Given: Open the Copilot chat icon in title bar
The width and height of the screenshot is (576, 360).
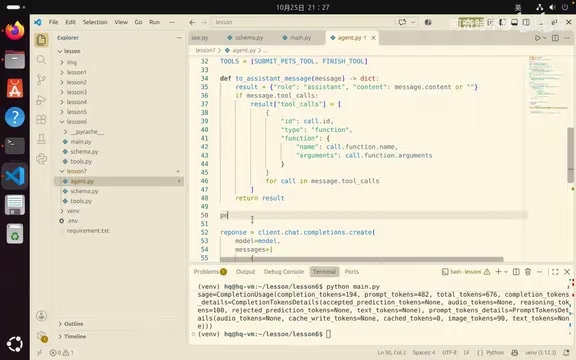Looking at the screenshot, I should 402,22.
